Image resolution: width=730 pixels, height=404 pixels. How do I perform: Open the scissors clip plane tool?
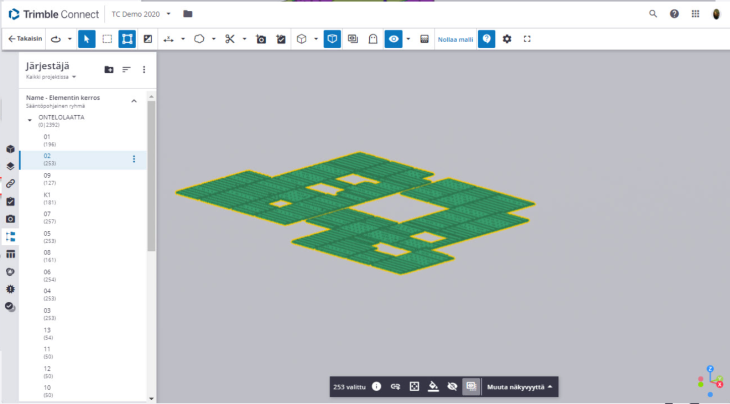click(x=229, y=39)
